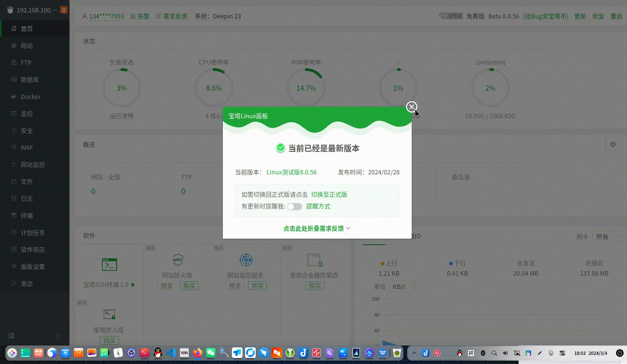Toggle the 有更新时提醒我 switch

294,207
